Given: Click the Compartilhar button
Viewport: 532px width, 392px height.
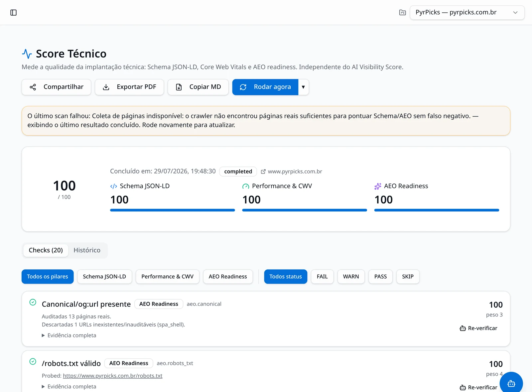Looking at the screenshot, I should pyautogui.click(x=56, y=87).
